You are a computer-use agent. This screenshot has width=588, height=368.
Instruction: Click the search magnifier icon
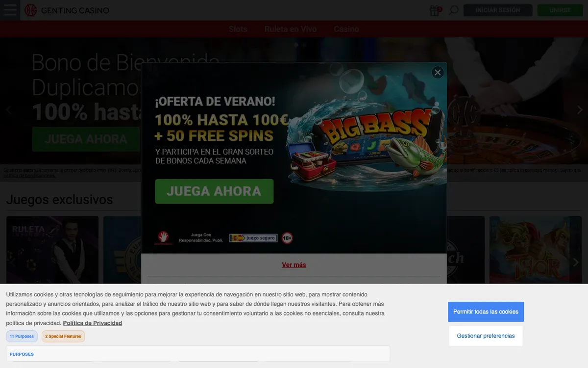[454, 10]
